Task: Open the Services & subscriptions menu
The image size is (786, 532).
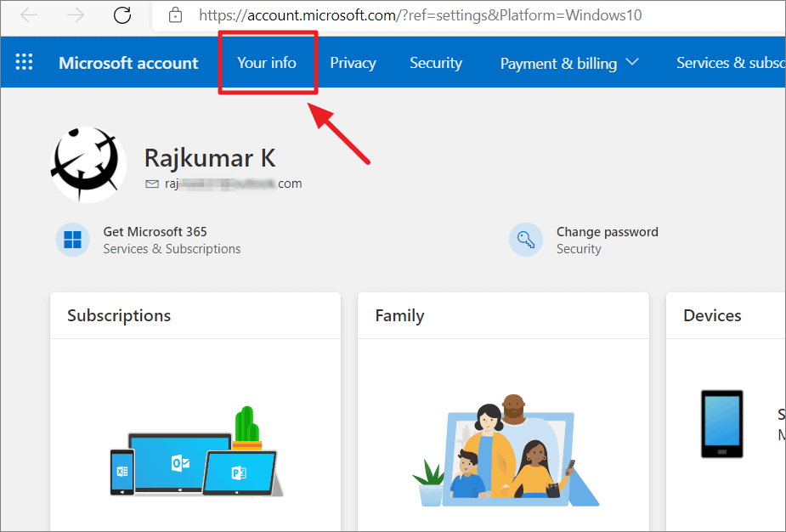Action: click(x=731, y=62)
